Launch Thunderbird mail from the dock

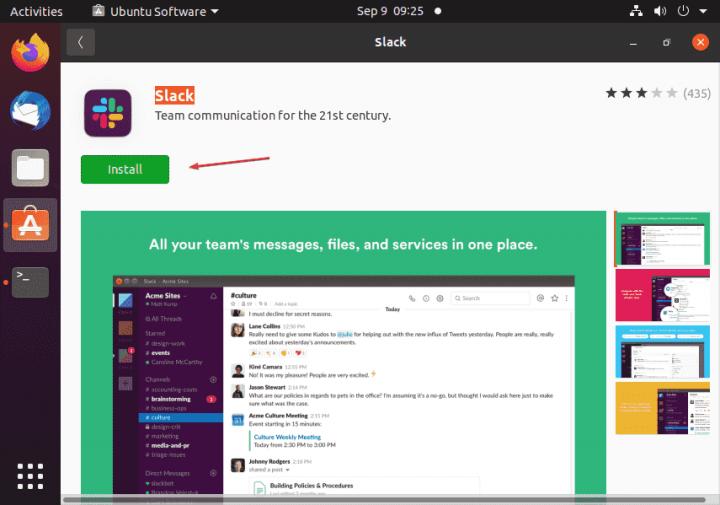coord(30,110)
